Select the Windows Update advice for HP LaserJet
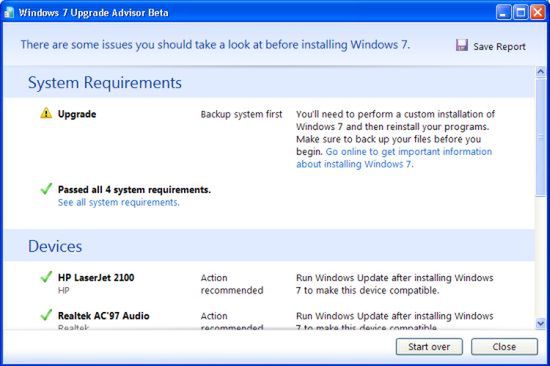Image resolution: width=550 pixels, height=366 pixels. [395, 284]
